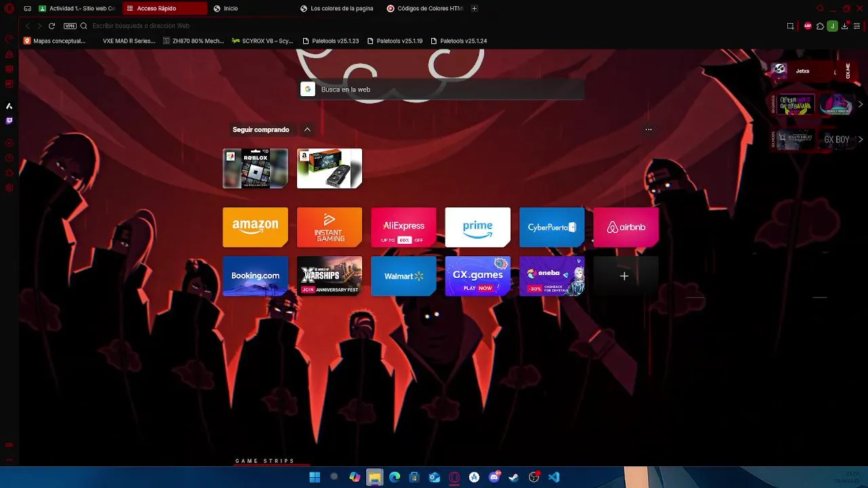Image resolution: width=868 pixels, height=488 pixels.
Task: Open Discord from the taskbar
Action: [494, 477]
